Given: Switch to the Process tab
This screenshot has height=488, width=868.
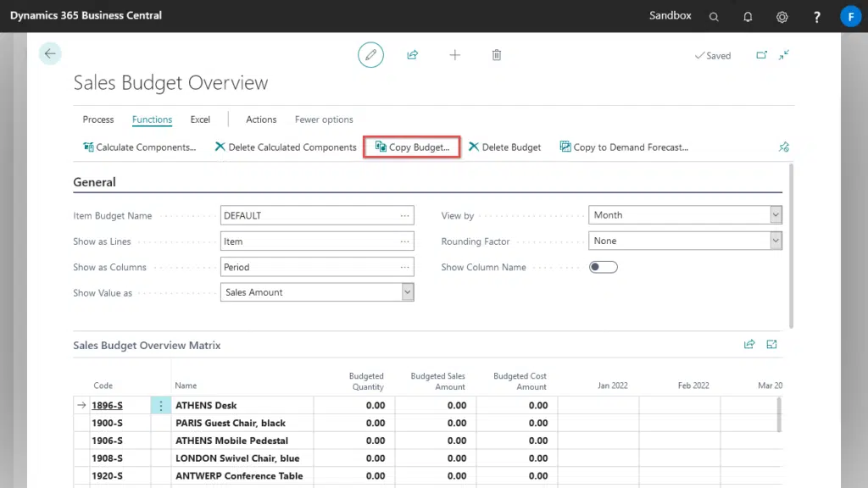Looking at the screenshot, I should [x=98, y=119].
